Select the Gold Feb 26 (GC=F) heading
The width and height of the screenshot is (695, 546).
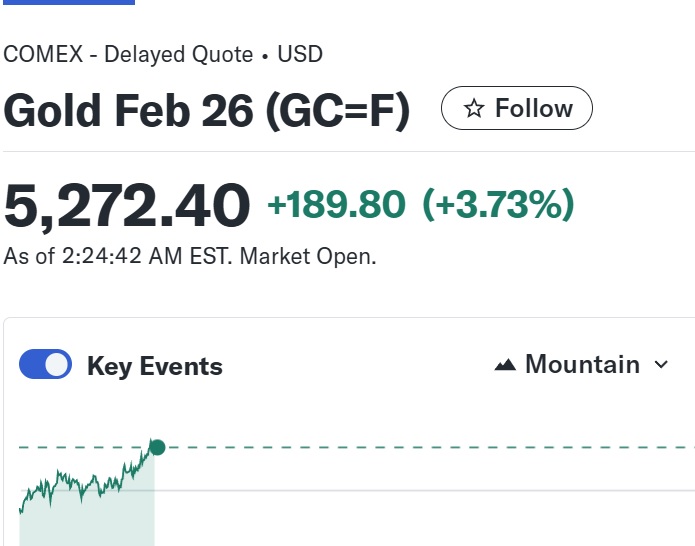(x=207, y=110)
